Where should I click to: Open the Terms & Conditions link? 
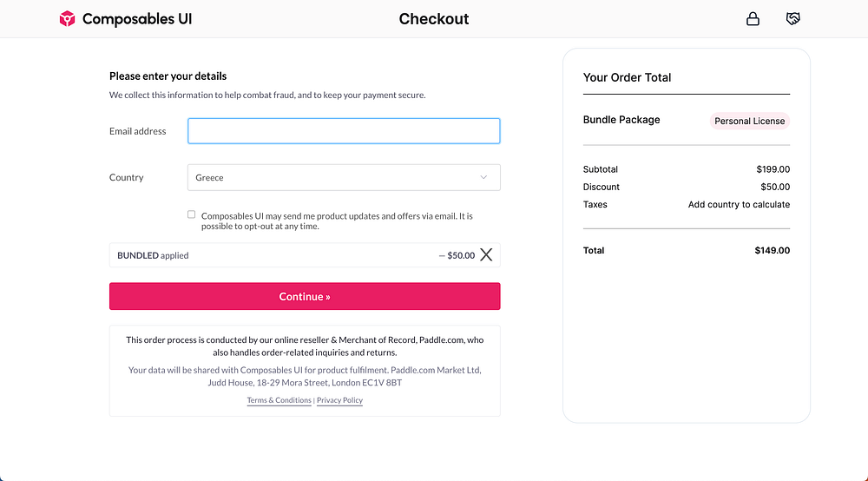tap(279, 400)
